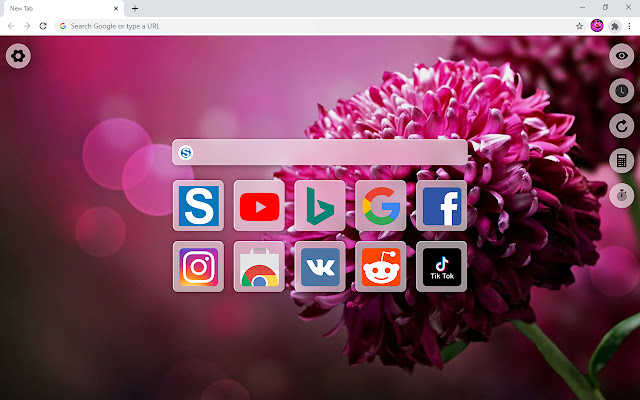Open the YouTube shortcut tile
This screenshot has height=400, width=640.
(259, 206)
